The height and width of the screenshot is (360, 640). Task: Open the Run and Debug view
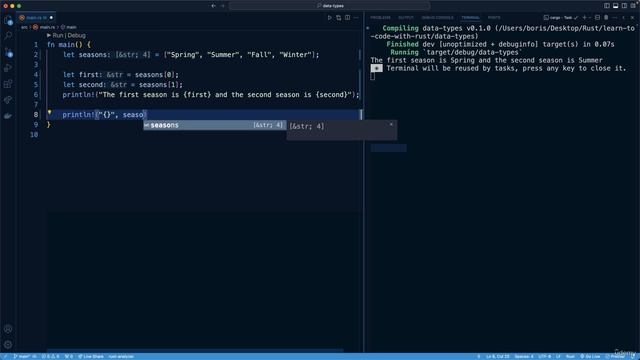[8, 68]
